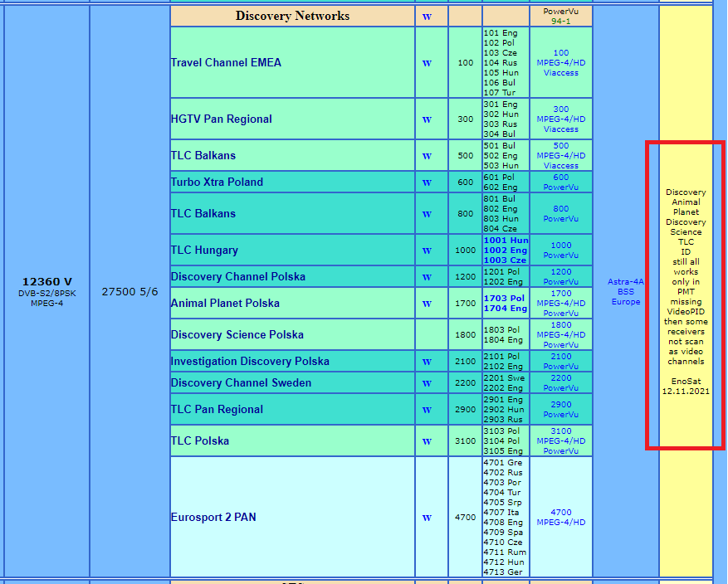This screenshot has width=728, height=584.
Task: Click the 1000 PowerVu entry
Action: (x=561, y=250)
